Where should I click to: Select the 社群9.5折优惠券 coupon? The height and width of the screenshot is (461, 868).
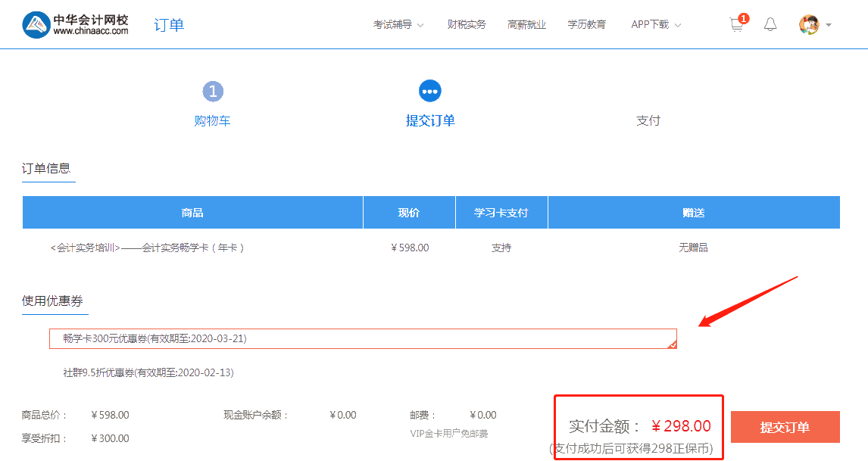(148, 372)
